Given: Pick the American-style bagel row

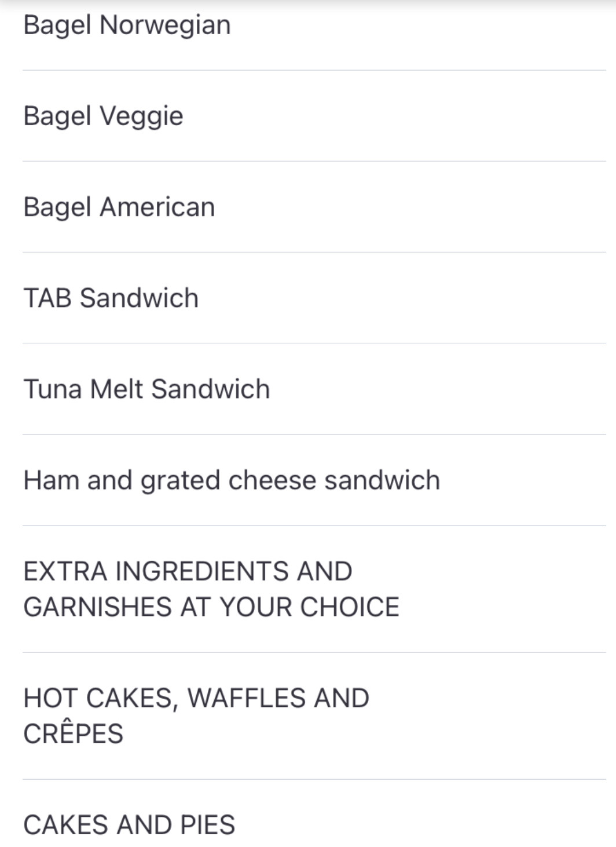Looking at the screenshot, I should (x=119, y=207).
